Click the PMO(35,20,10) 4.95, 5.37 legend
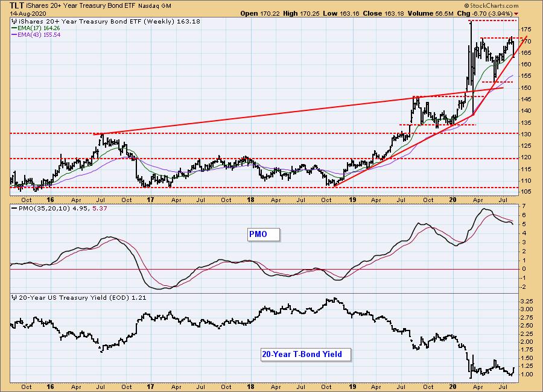Screen dimensions: 543x392 [63, 208]
